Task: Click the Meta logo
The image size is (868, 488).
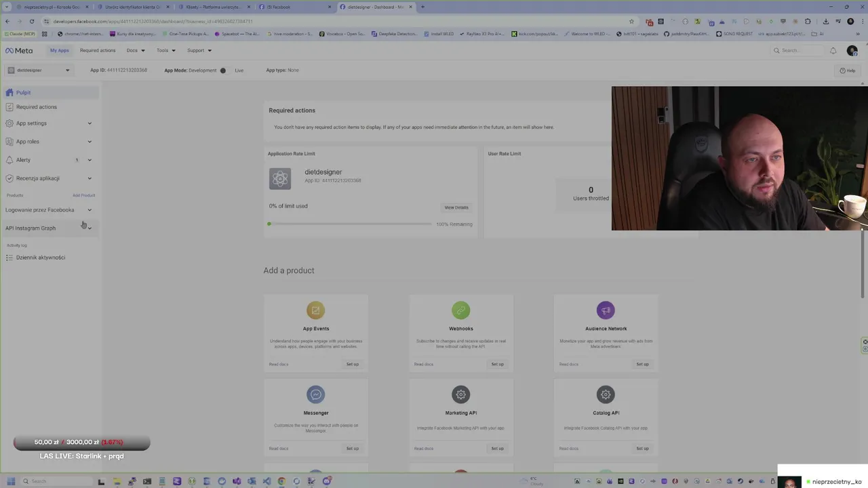Action: [19, 50]
